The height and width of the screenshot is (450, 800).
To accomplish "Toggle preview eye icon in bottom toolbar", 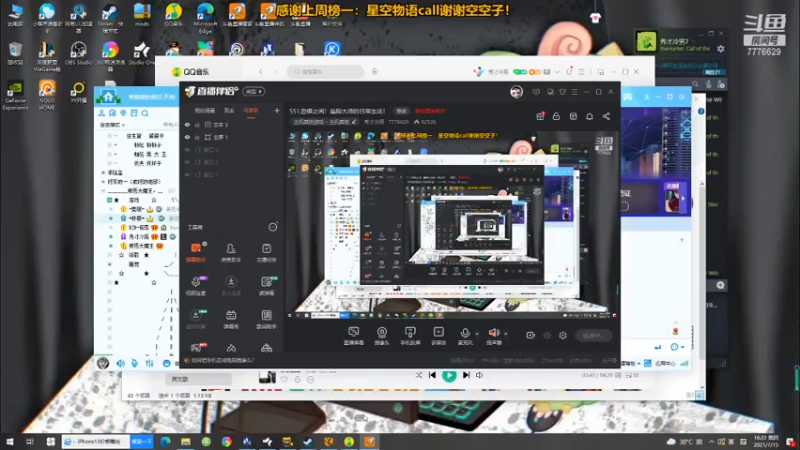I will point(547,335).
